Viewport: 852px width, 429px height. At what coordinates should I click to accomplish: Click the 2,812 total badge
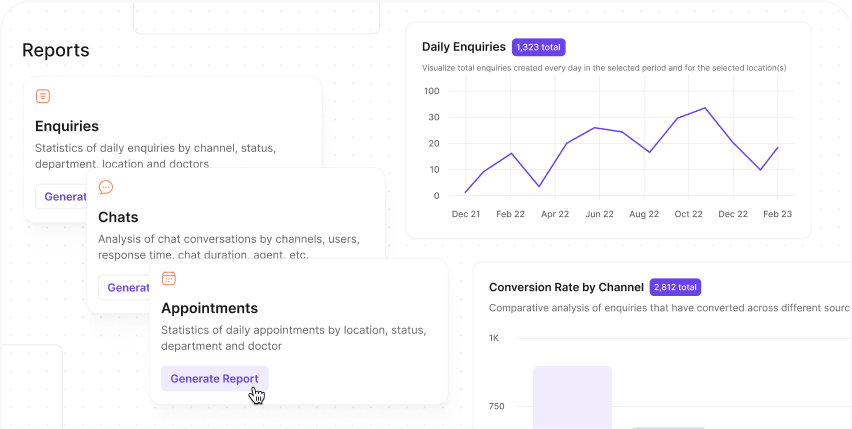[675, 287]
